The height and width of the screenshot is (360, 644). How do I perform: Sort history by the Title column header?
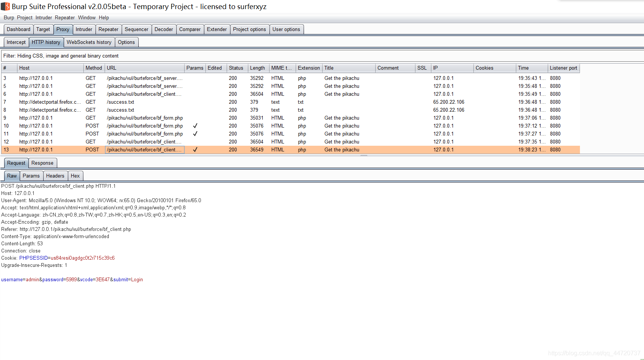tap(349, 68)
